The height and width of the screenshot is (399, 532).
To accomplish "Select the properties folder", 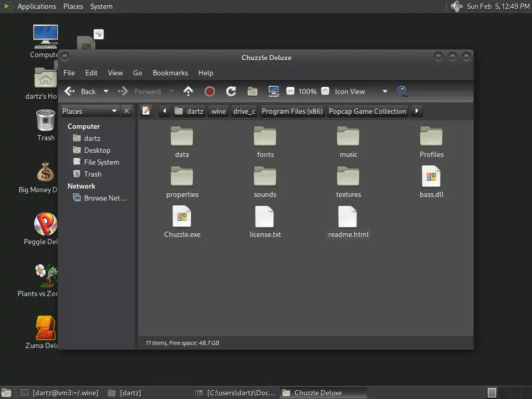I will click(x=182, y=182).
